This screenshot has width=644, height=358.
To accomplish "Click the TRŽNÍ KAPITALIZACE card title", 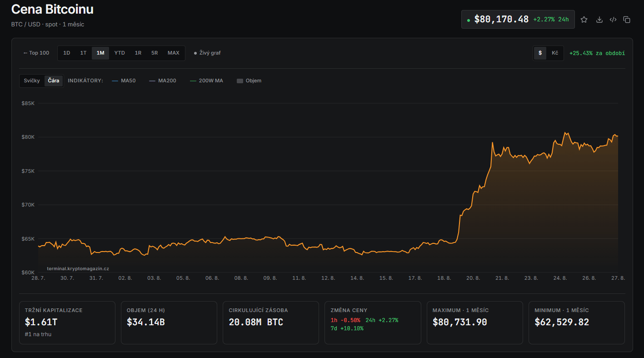I will click(x=54, y=310).
